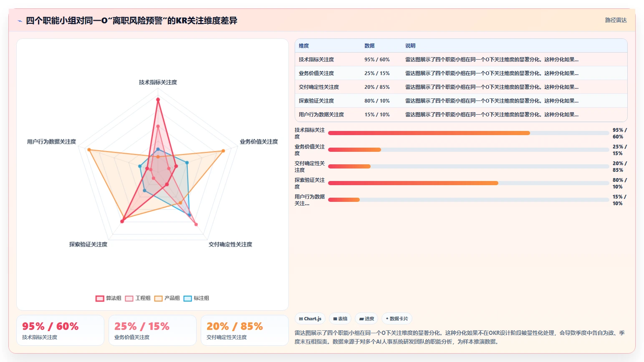Click radar axis label 业务价值关注度

coord(259,142)
